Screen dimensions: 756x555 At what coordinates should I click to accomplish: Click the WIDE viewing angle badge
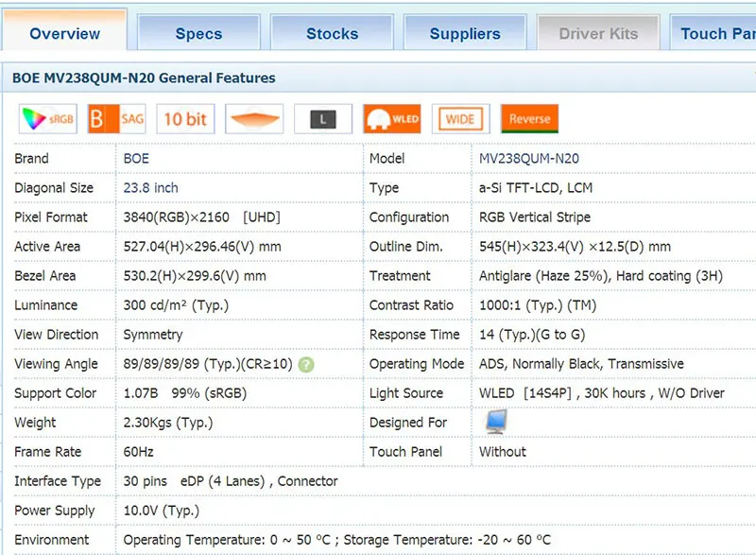(461, 118)
